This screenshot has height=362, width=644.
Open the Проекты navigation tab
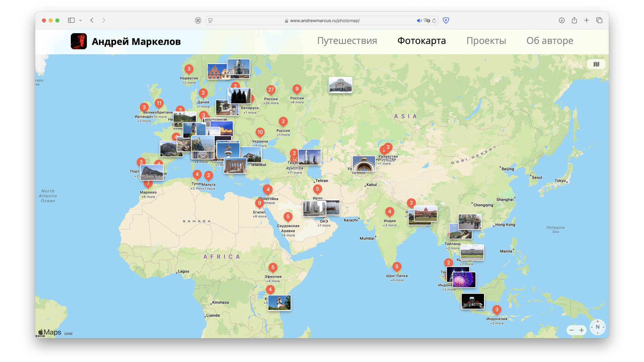tap(486, 41)
